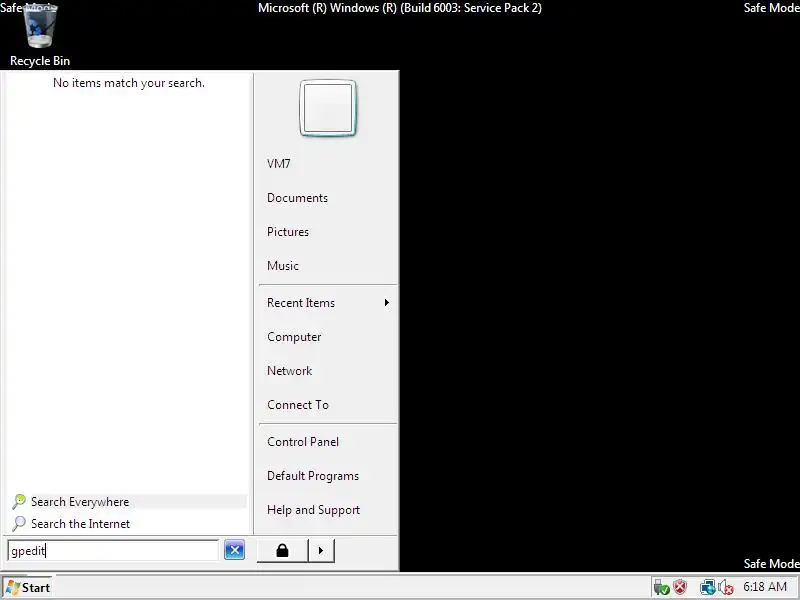Open the Recycle Bin desktop icon
Viewport: 800px width, 600px height.
coord(40,35)
